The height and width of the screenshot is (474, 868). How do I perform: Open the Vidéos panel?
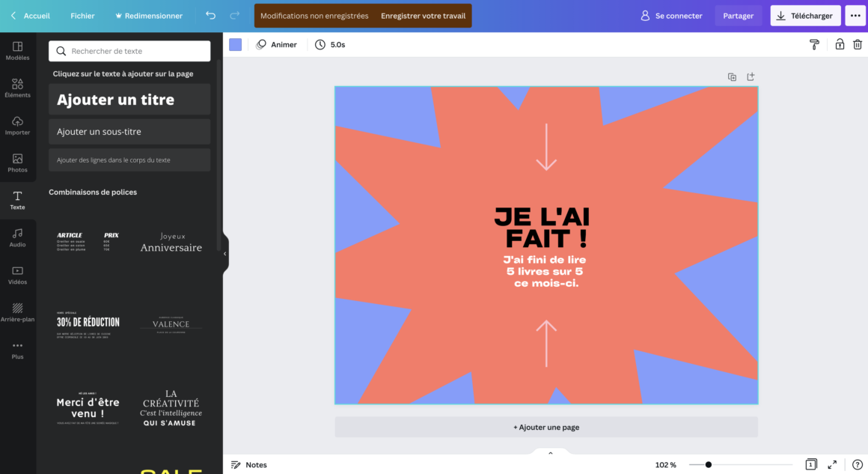(x=18, y=276)
